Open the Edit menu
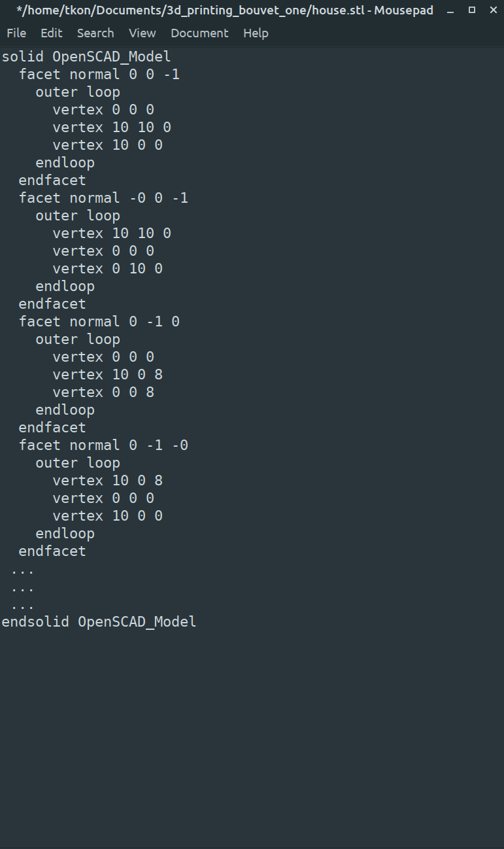The height and width of the screenshot is (849, 504). tap(52, 33)
